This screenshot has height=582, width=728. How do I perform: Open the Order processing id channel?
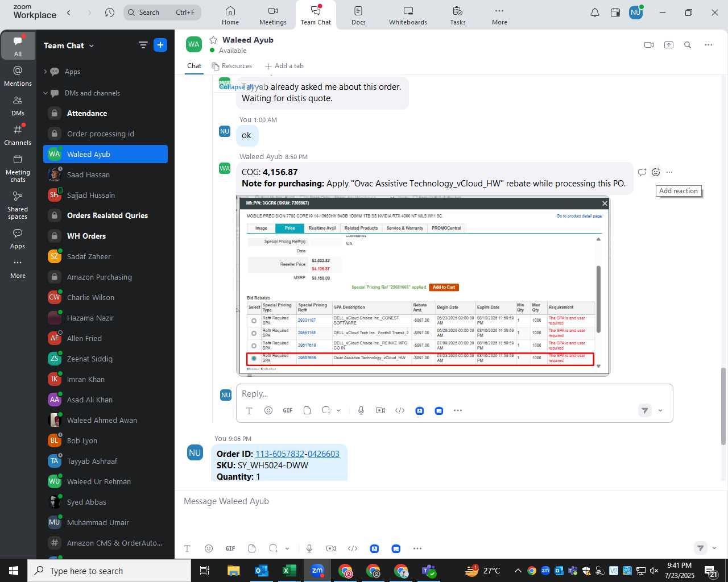(x=105, y=134)
